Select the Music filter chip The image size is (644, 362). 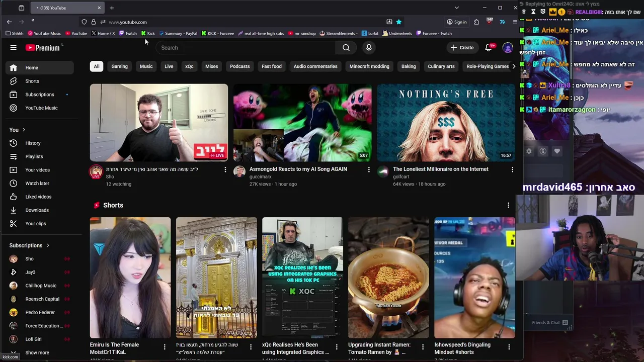pyautogui.click(x=146, y=66)
